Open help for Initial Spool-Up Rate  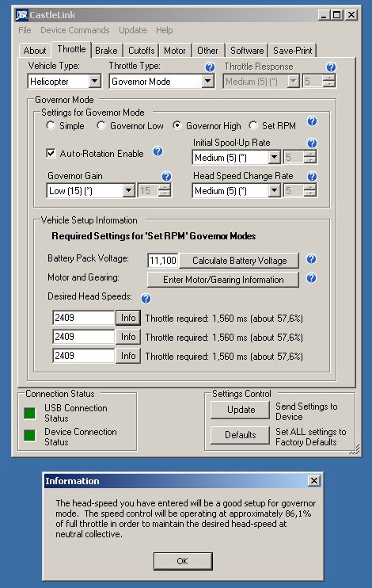point(312,143)
